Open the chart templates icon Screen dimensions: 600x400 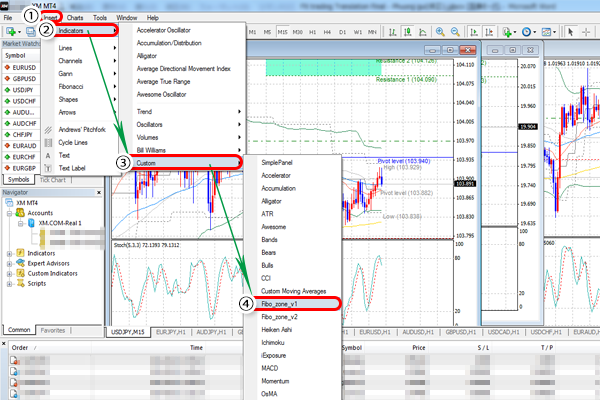[x=548, y=32]
